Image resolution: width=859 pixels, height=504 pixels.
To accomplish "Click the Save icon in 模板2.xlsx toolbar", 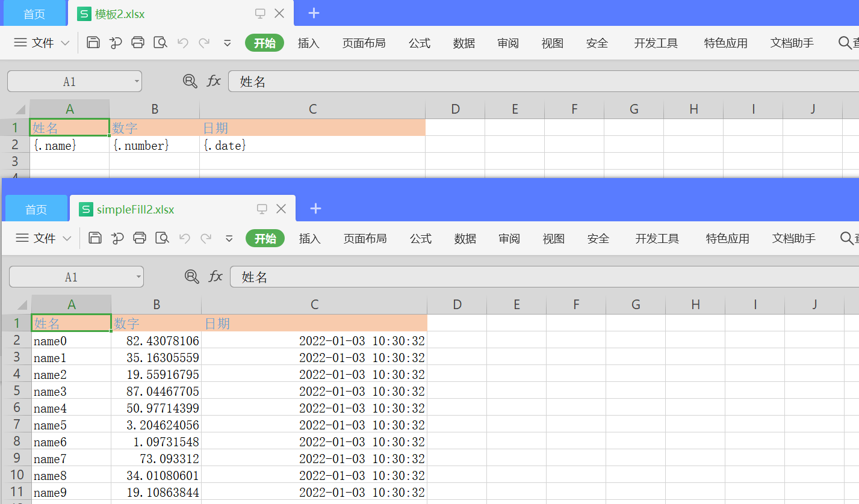I will point(92,42).
